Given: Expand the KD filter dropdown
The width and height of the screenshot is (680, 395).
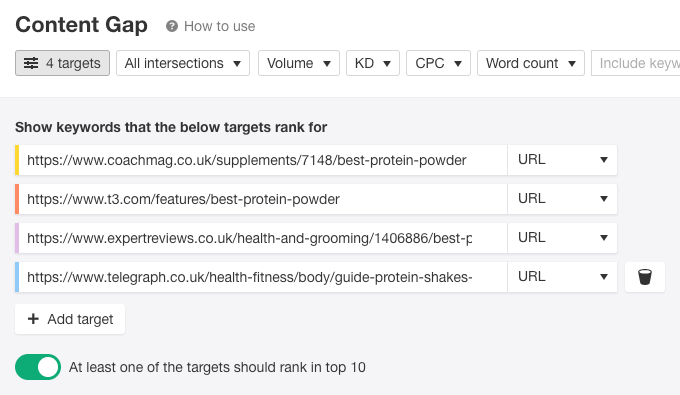Looking at the screenshot, I should (x=373, y=63).
